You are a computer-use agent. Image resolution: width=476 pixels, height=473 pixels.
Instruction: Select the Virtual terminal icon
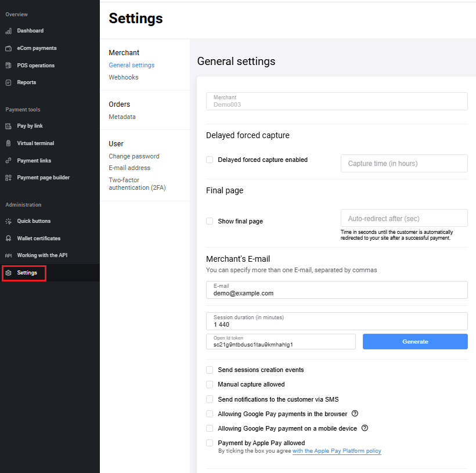pyautogui.click(x=8, y=143)
